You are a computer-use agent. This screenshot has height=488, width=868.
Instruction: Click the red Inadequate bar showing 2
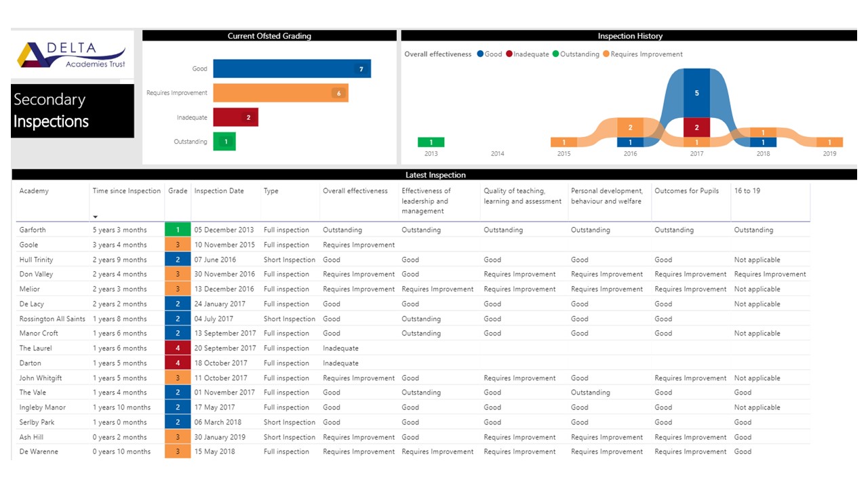[x=235, y=117]
